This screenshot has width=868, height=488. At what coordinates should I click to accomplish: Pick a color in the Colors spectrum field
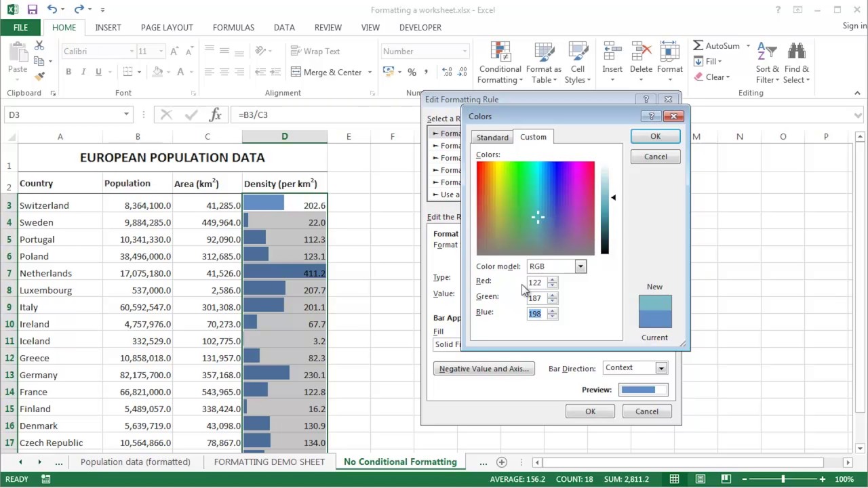tap(536, 208)
